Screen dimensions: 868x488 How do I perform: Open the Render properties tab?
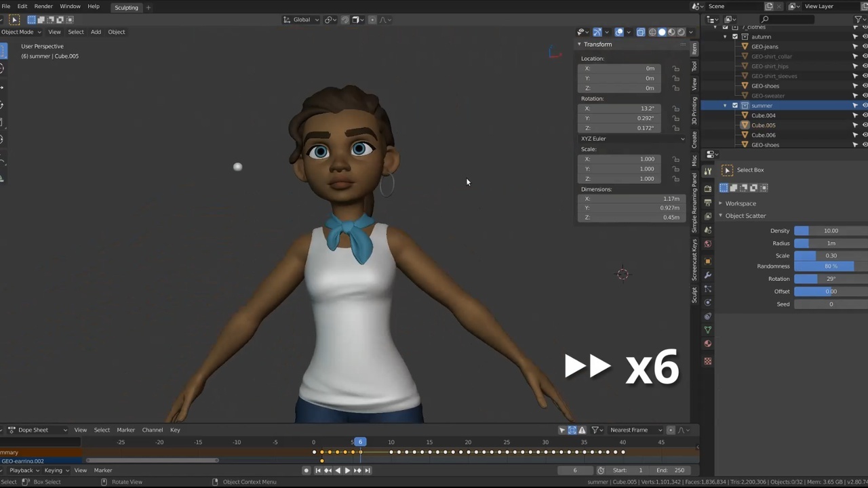tap(707, 187)
